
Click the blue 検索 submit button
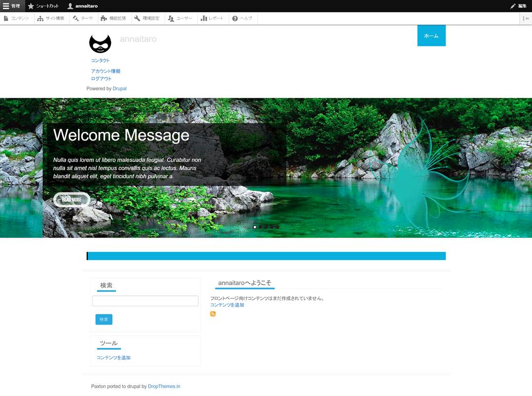pyautogui.click(x=104, y=320)
